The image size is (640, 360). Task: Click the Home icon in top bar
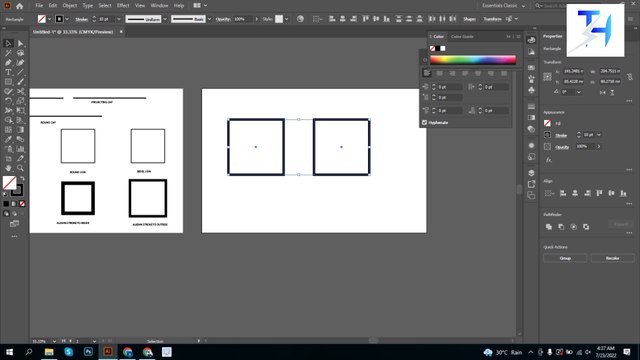[x=19, y=6]
